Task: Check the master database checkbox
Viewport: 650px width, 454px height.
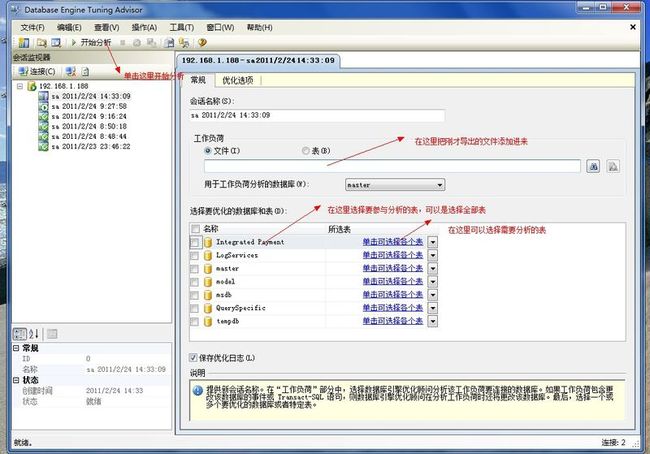Action: pos(194,269)
